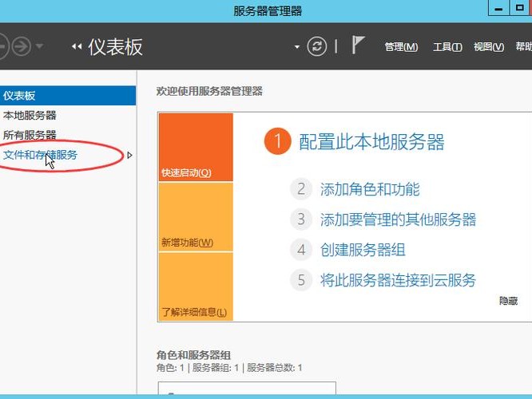Open the 管理(M) menu
Image resolution: width=532 pixels, height=399 pixels.
coord(401,47)
